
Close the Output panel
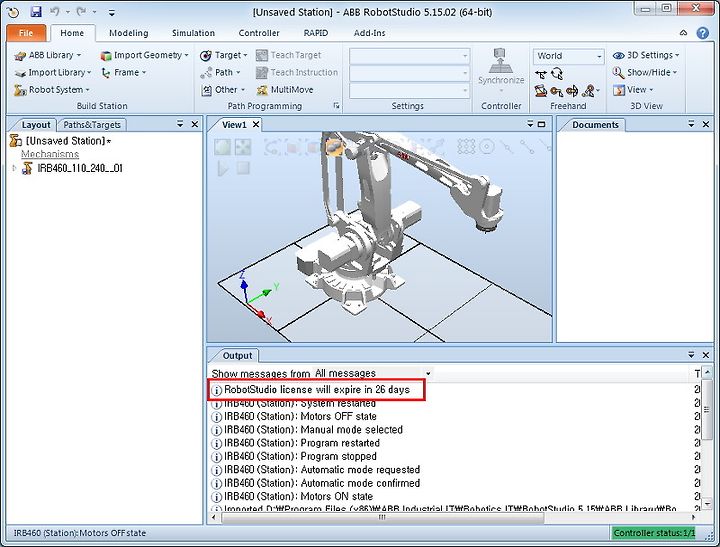(706, 355)
